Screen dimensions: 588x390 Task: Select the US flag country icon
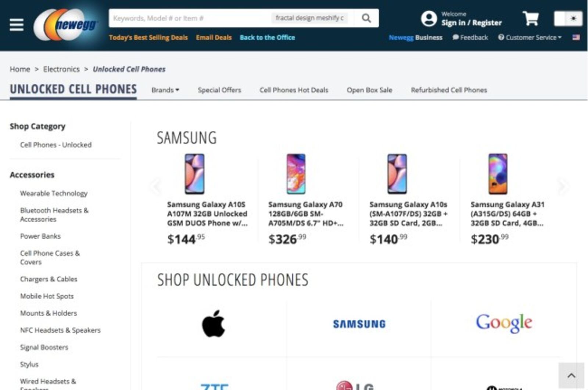coord(576,37)
